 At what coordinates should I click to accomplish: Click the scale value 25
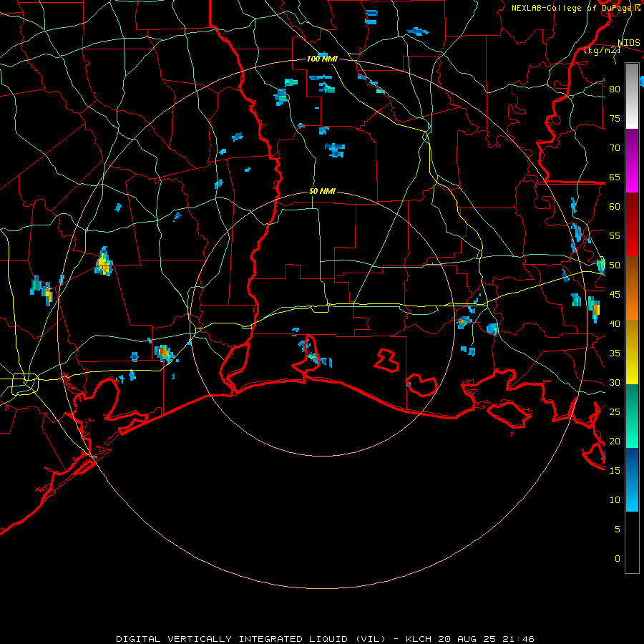(615, 412)
